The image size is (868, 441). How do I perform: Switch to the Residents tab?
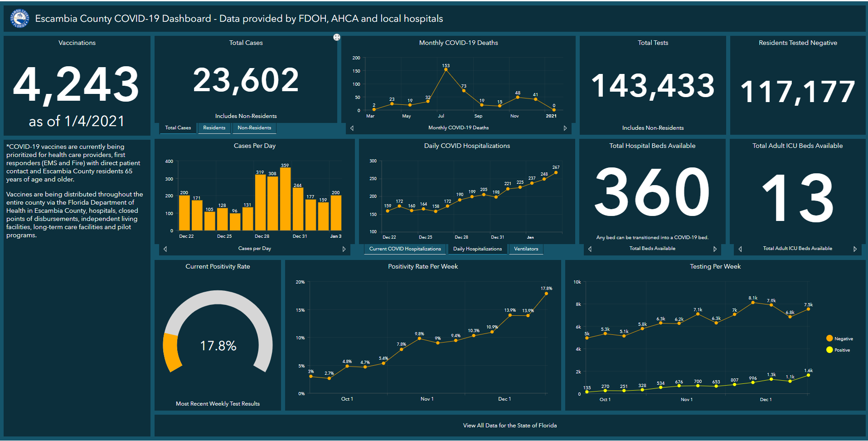coord(214,128)
